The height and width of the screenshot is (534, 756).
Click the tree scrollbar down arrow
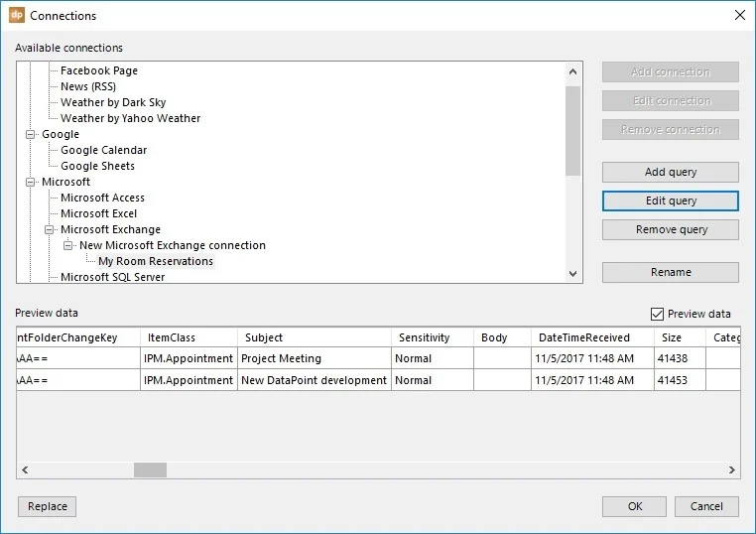[572, 274]
